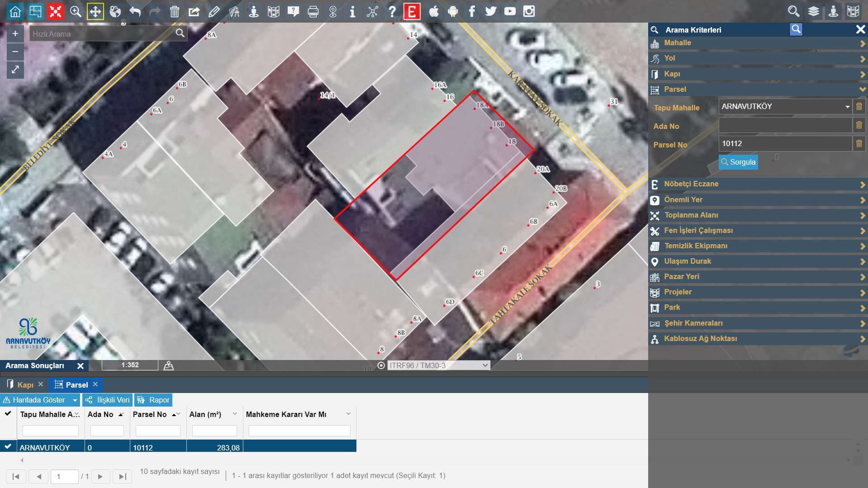Switch to the Kapı results tab
This screenshot has width=868, height=488.
point(25,385)
